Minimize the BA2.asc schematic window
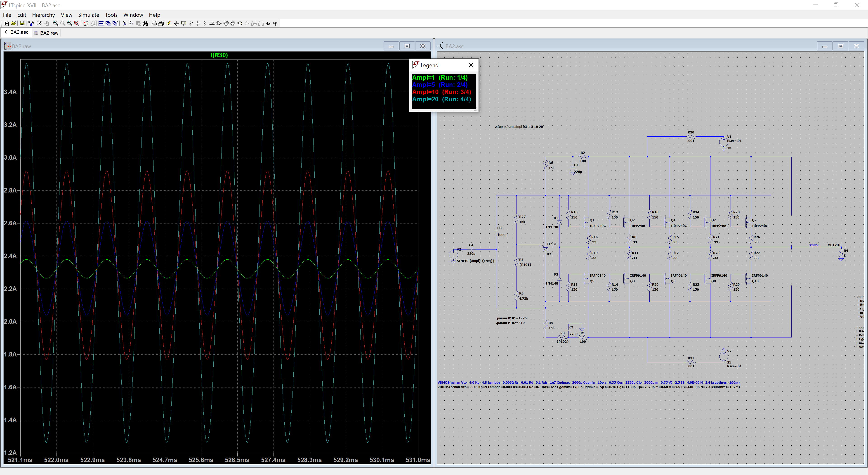The width and height of the screenshot is (868, 475). pos(825,46)
